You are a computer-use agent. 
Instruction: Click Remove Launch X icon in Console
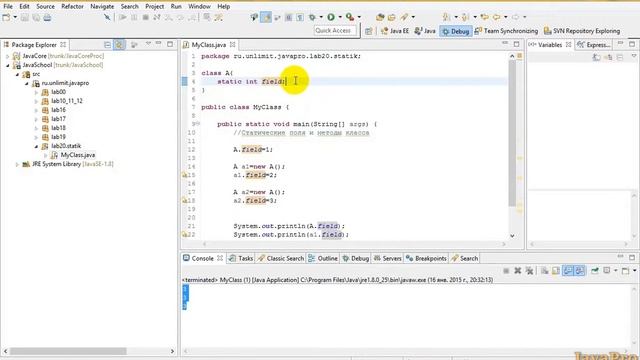coord(518,271)
